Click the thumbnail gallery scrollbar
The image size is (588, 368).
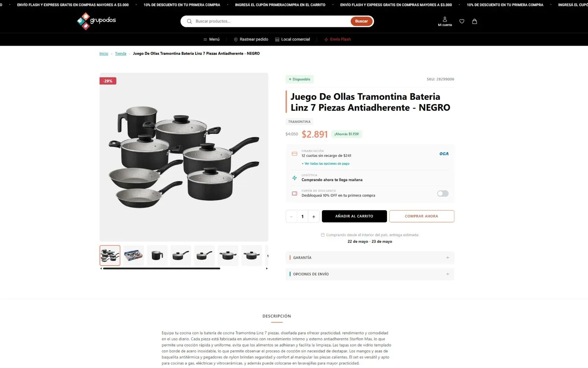[x=162, y=269]
